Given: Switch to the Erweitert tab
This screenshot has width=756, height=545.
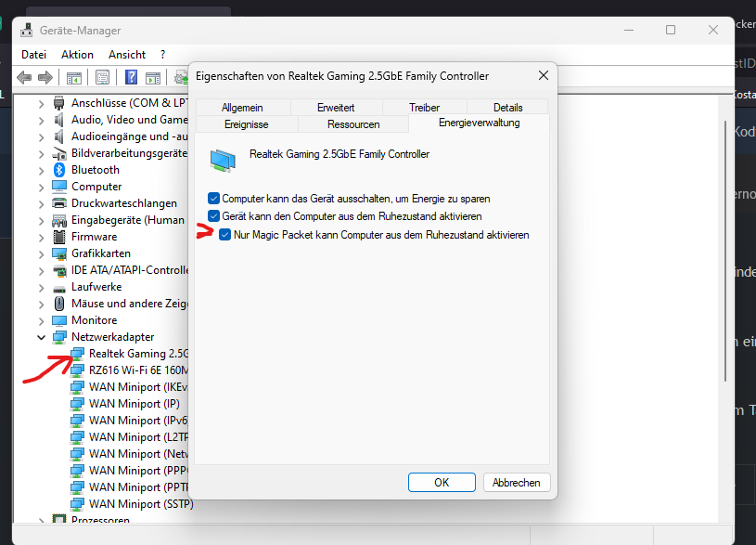Looking at the screenshot, I should [x=336, y=107].
